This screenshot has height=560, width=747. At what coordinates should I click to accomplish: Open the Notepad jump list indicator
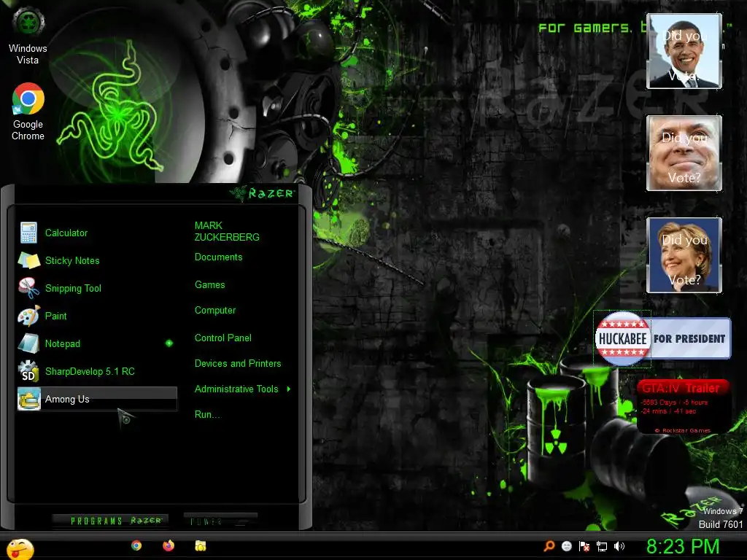click(169, 343)
